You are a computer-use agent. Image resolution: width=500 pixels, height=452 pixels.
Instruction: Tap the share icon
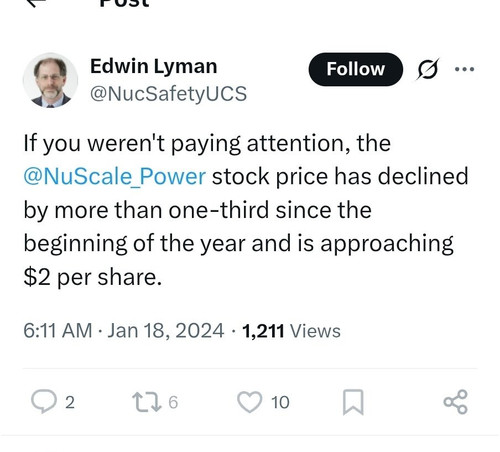coord(456,402)
